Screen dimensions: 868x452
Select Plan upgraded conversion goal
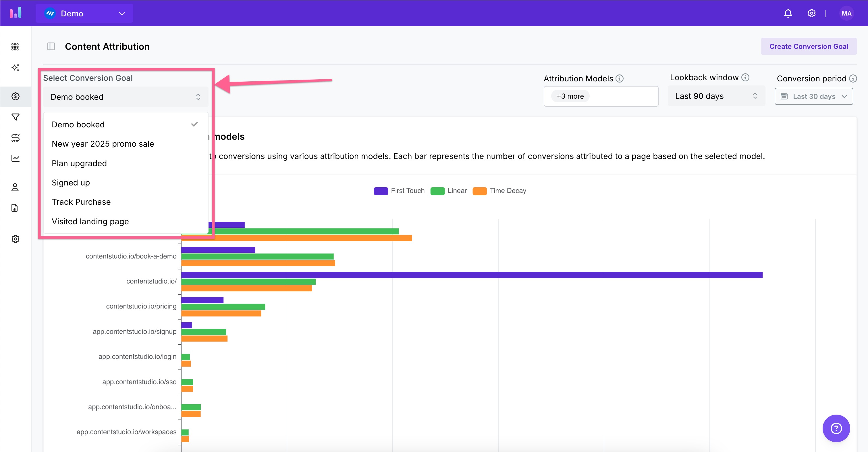tap(79, 164)
